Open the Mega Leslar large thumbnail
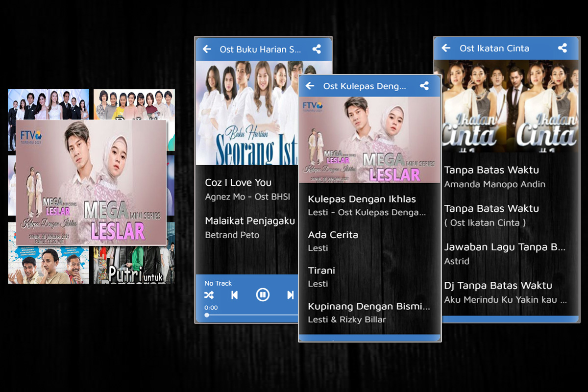Image resolution: width=588 pixels, height=392 pixels. [91, 182]
